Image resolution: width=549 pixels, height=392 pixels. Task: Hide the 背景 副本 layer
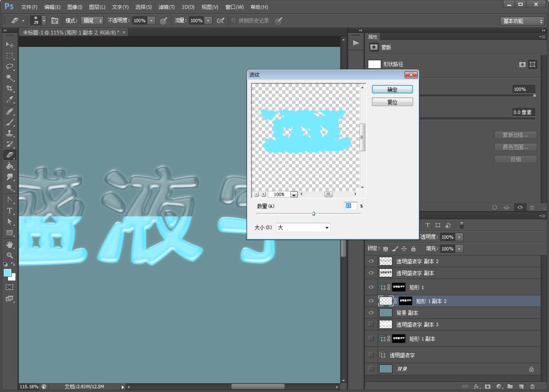click(371, 312)
